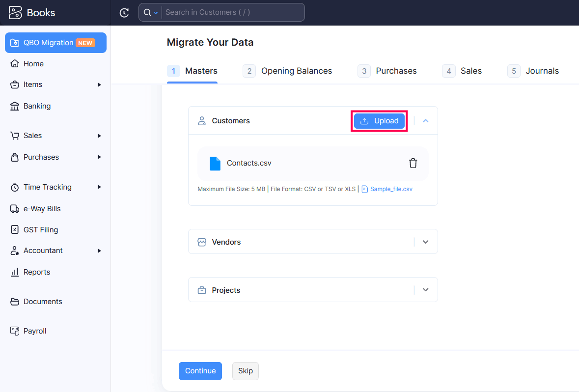Image resolution: width=579 pixels, height=392 pixels.
Task: Click the recent activity clock icon
Action: click(x=124, y=13)
